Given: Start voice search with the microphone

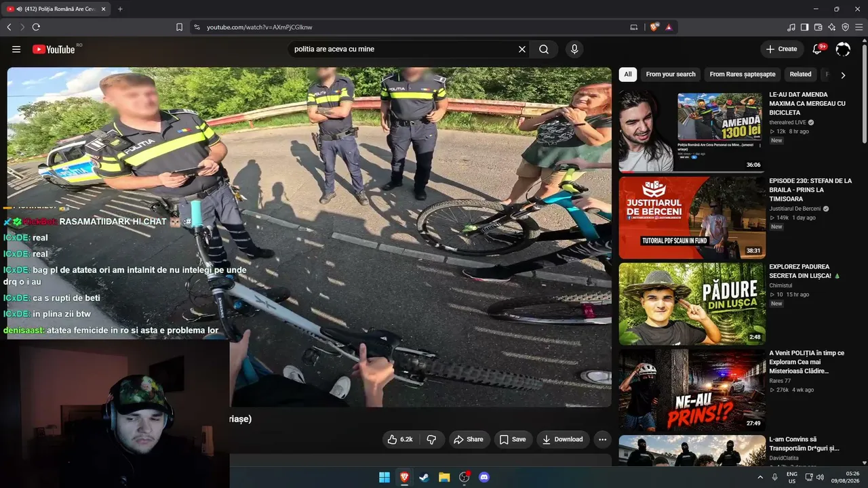Looking at the screenshot, I should coord(574,49).
